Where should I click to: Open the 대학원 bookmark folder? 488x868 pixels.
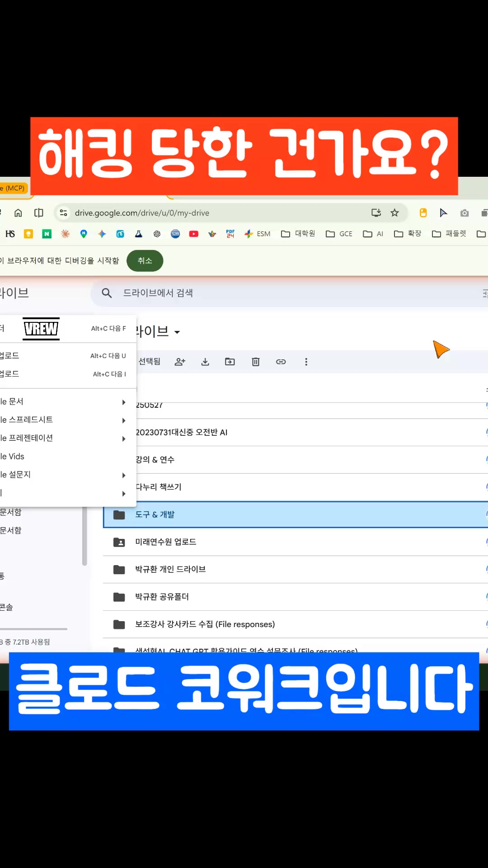click(298, 234)
